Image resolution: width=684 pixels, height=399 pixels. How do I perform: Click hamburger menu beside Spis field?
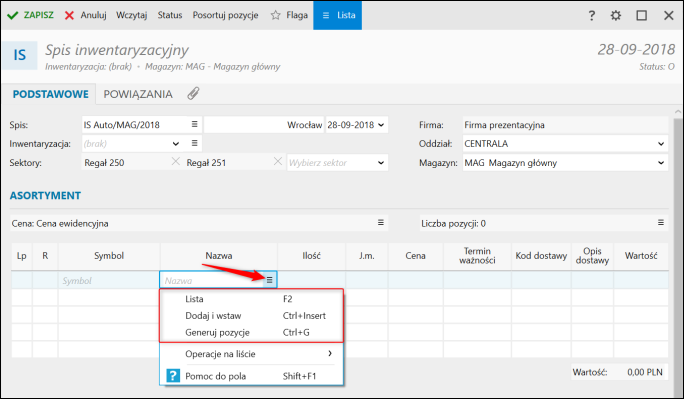(x=195, y=125)
